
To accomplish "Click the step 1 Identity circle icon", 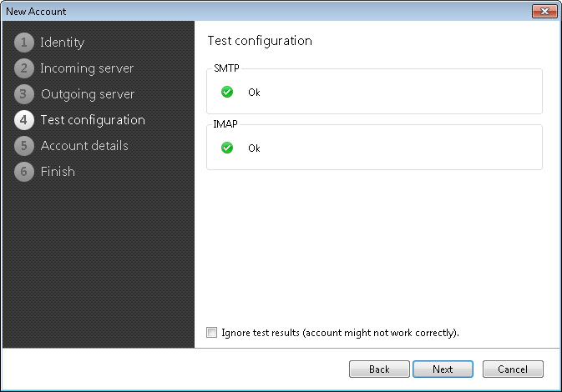I will coord(24,43).
